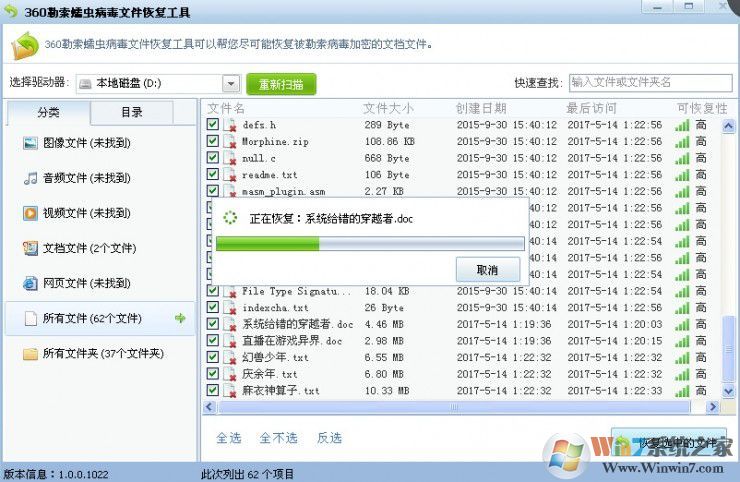Click the title bar green arrow icon

pos(10,10)
